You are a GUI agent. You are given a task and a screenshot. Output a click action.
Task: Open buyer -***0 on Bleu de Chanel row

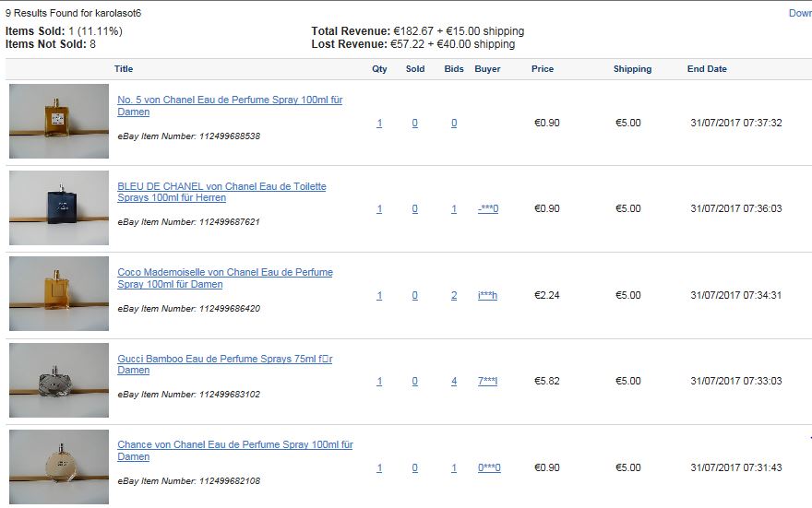coord(488,209)
